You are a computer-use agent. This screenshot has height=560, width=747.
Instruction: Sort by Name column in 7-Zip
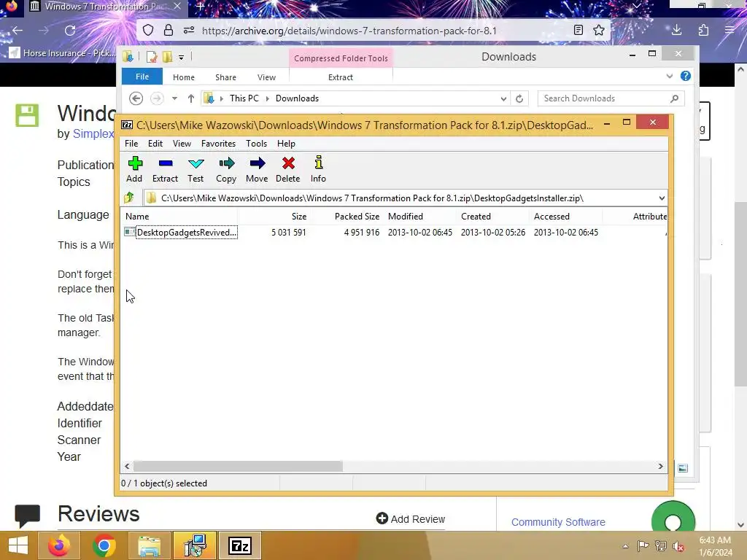pos(137,216)
